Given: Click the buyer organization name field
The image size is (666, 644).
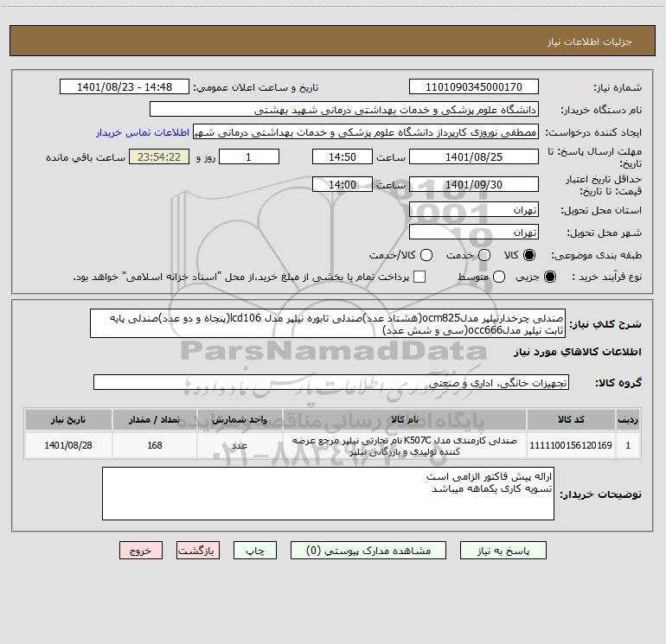Looking at the screenshot, I should click(344, 110).
